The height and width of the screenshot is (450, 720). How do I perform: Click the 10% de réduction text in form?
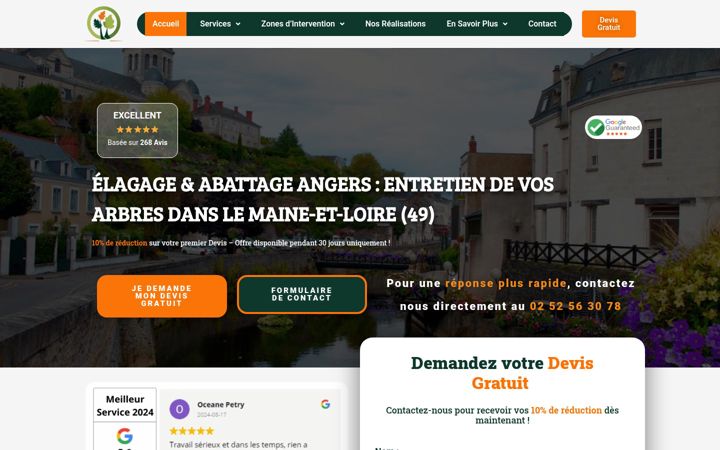coord(566,410)
